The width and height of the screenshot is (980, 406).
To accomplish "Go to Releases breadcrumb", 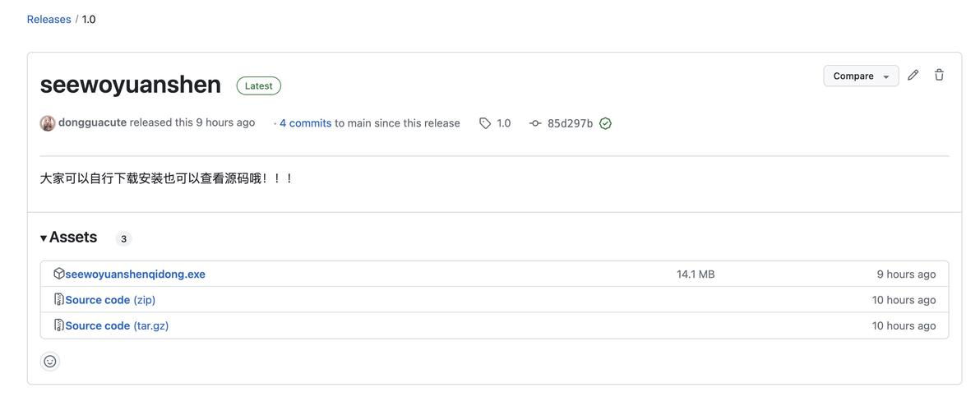I will coord(49,19).
